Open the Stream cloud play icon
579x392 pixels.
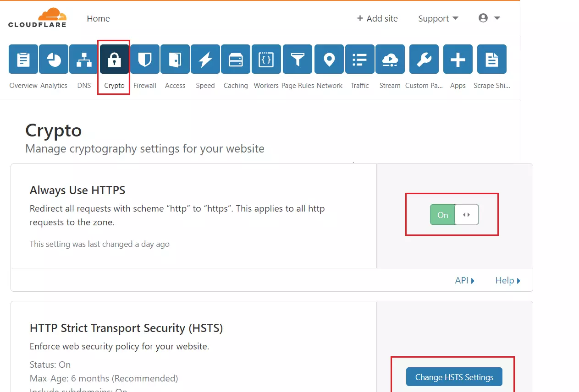click(x=390, y=59)
